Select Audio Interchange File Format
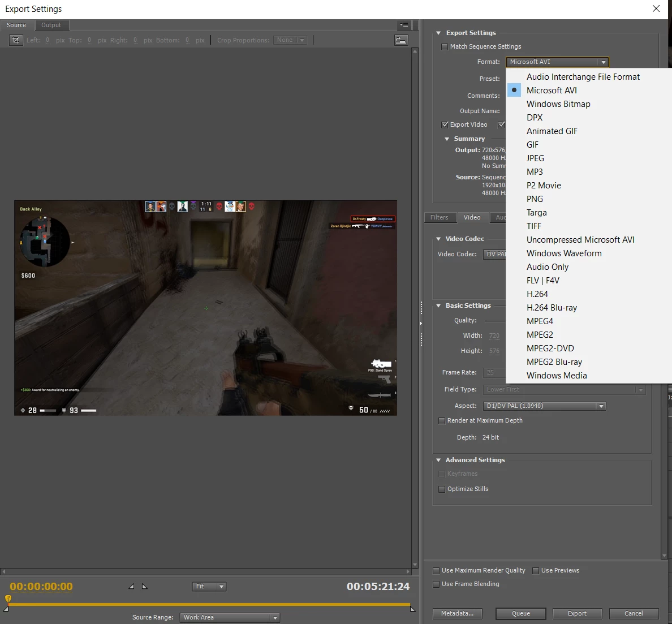The width and height of the screenshot is (672, 624). coord(583,77)
